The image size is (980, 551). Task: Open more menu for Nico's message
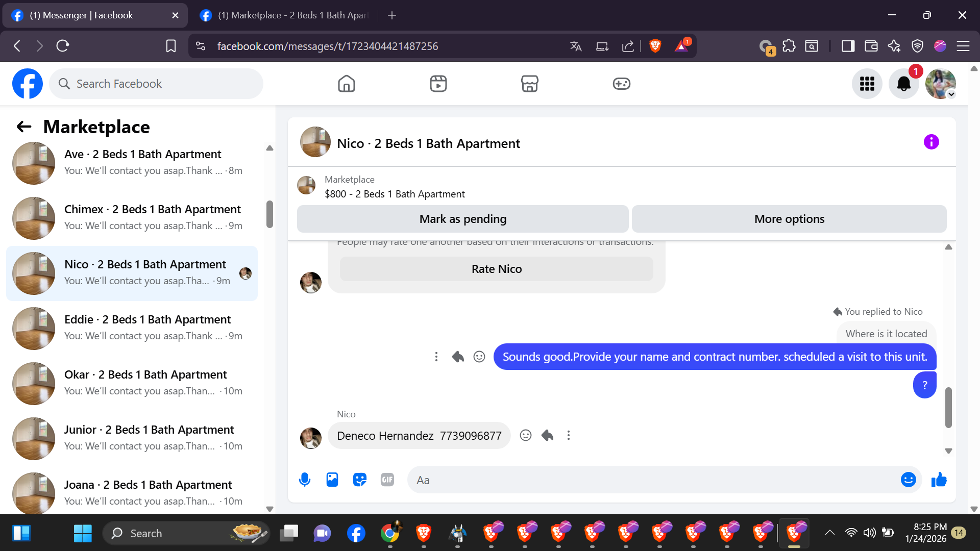tap(569, 435)
